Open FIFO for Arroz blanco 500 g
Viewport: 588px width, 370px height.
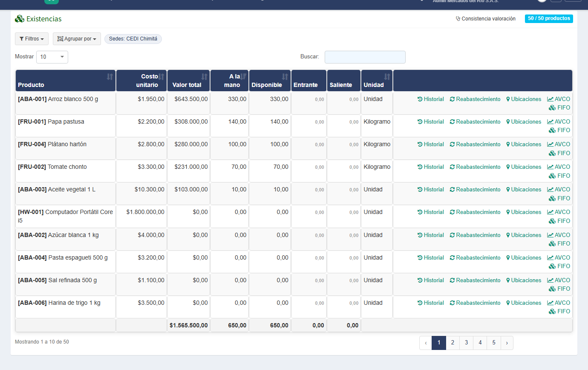(559, 108)
